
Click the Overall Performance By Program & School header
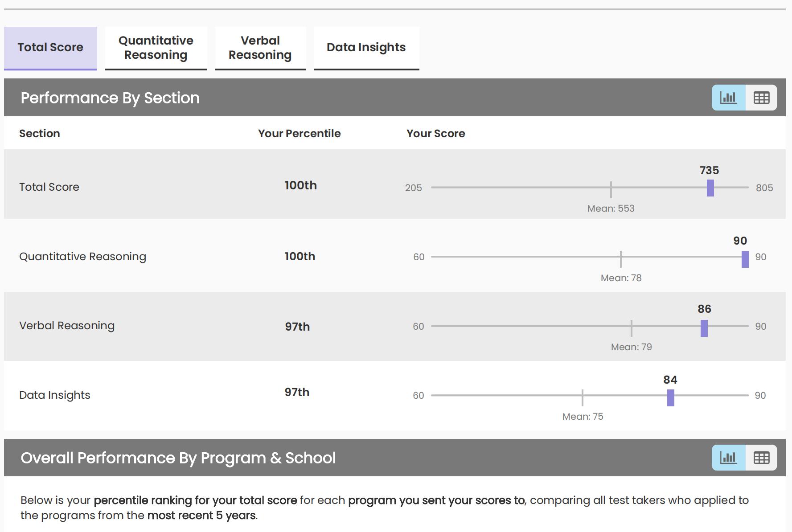click(x=178, y=458)
